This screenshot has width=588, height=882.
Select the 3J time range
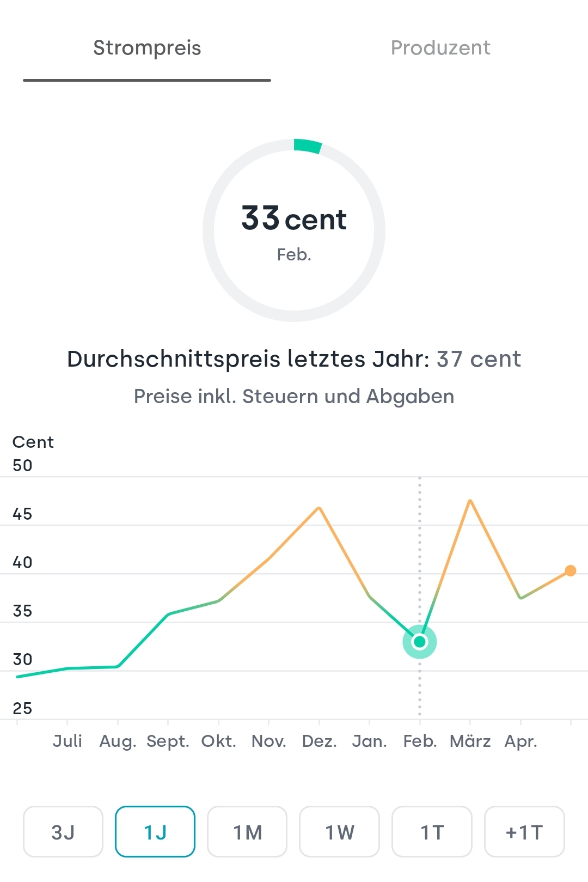pyautogui.click(x=63, y=831)
